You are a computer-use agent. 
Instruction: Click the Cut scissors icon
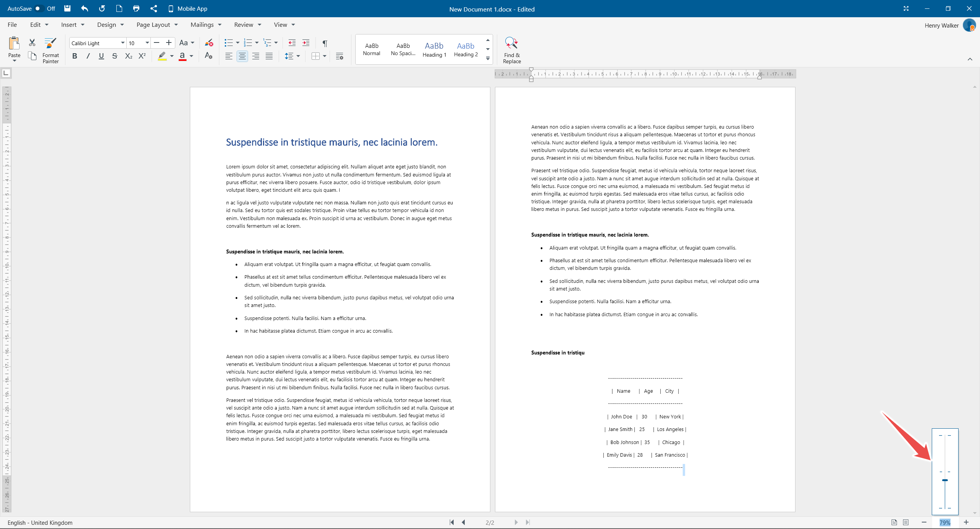[32, 42]
